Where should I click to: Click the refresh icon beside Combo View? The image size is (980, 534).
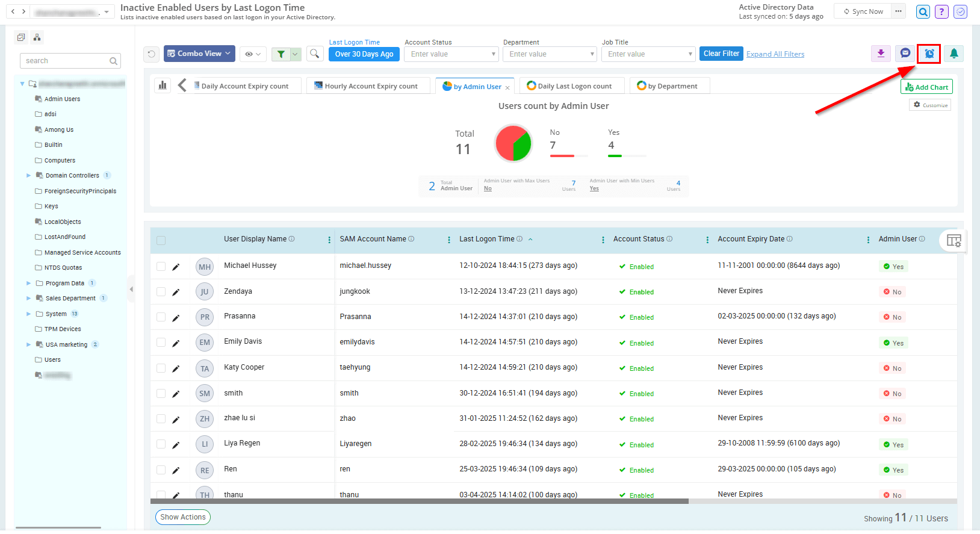click(x=152, y=54)
